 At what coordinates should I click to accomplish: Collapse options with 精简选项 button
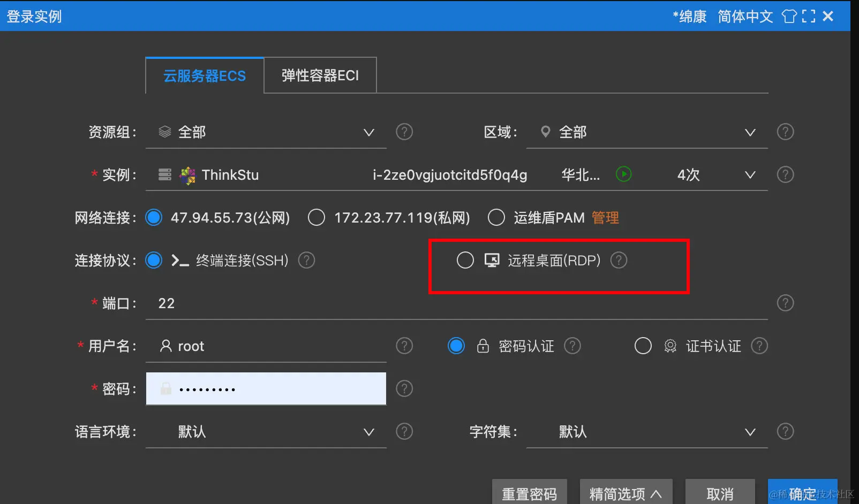626,492
